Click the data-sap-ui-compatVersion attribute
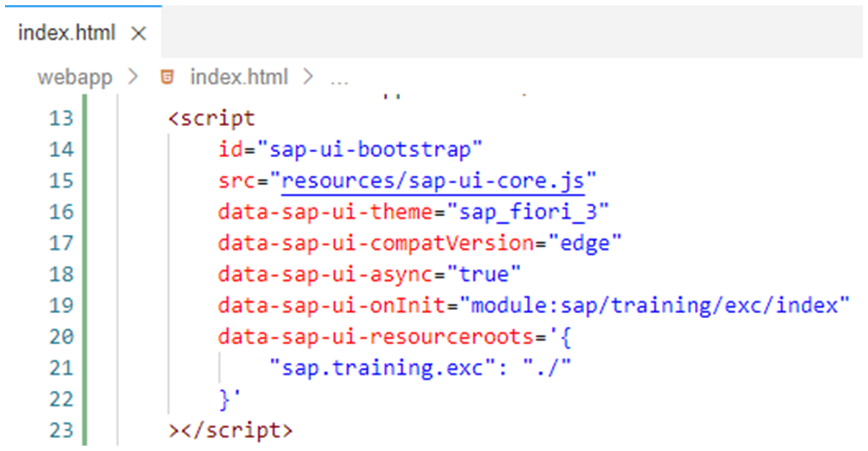868x451 pixels. click(x=376, y=243)
